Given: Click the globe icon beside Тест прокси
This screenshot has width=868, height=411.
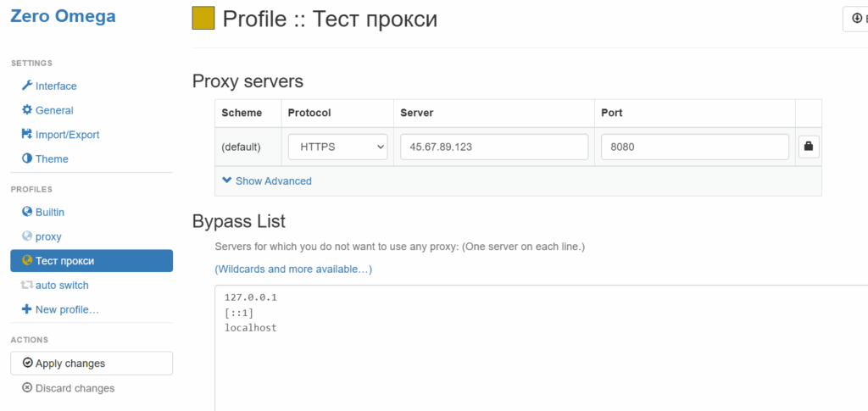Looking at the screenshot, I should tap(27, 260).
